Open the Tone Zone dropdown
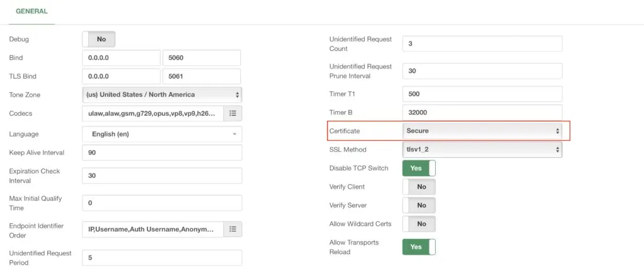Screen dimensions: 644x271 162,94
